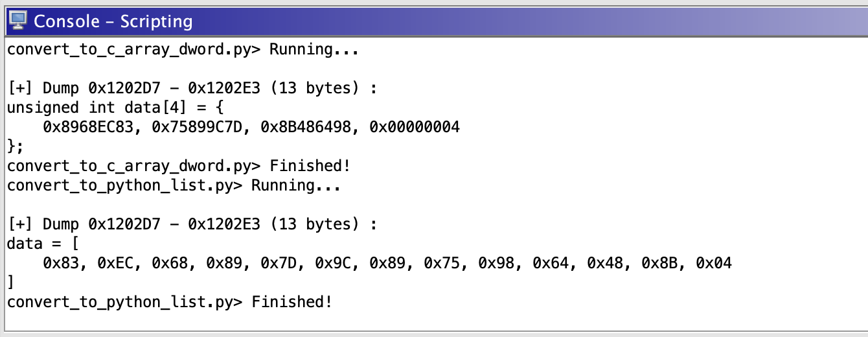Click the "convert_to_c_array_dword.py> Finished!" line

click(179, 166)
